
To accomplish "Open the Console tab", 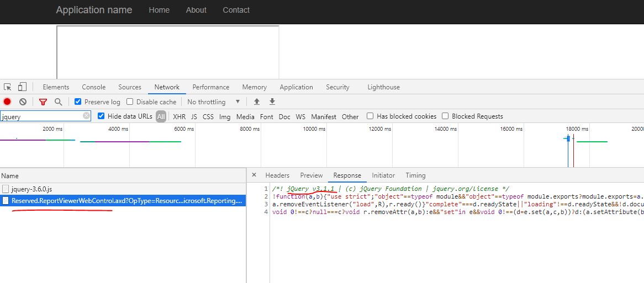I will coord(94,87).
